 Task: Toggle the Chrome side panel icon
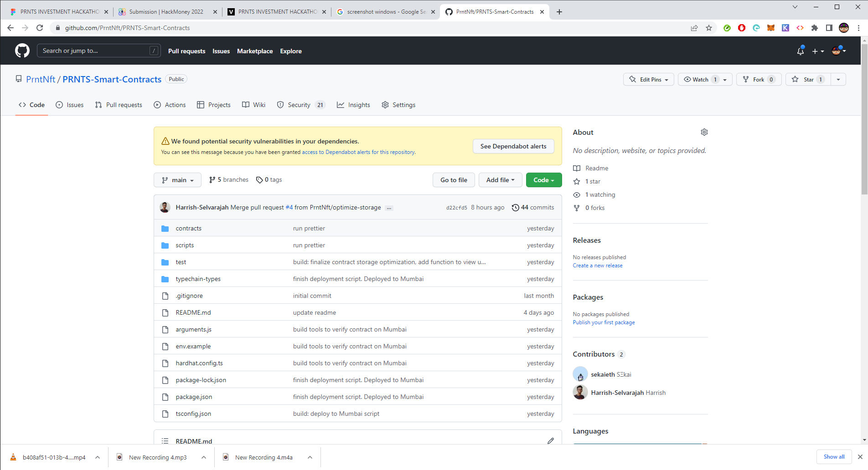tap(829, 28)
